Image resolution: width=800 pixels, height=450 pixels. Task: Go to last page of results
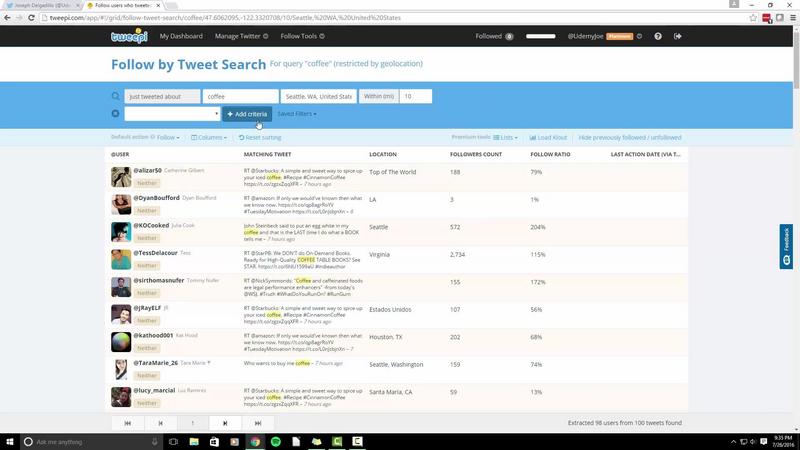pos(258,423)
